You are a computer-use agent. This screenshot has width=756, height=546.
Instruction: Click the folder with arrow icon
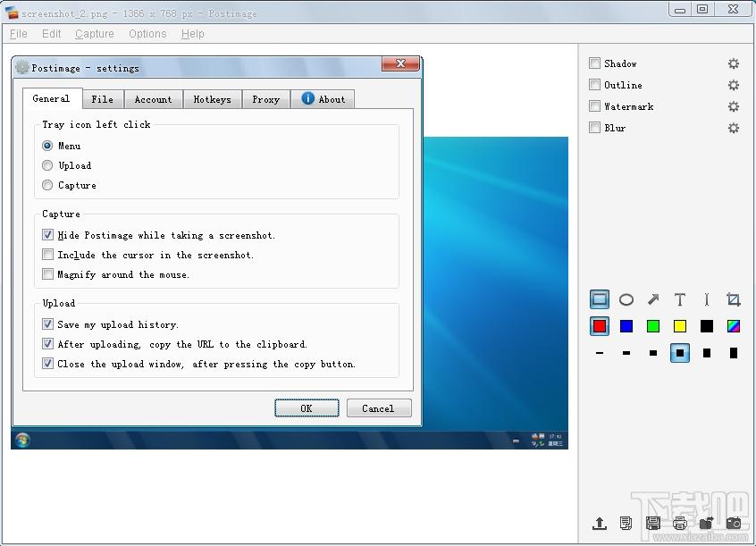[x=706, y=524]
